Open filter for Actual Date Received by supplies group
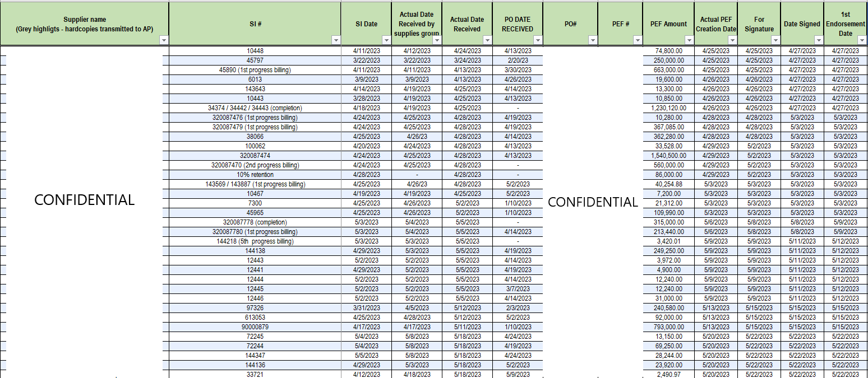Screen dimensions: 868x378 [x=437, y=40]
